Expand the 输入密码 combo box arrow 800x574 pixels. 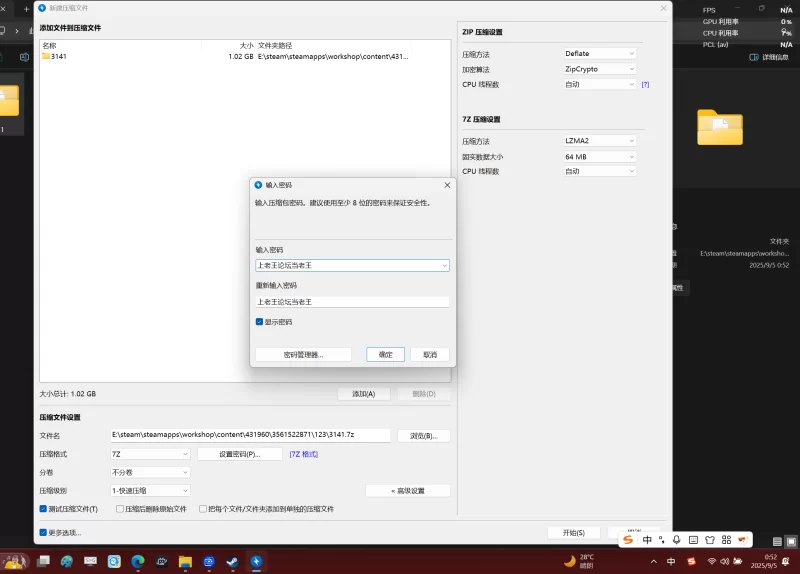pyautogui.click(x=444, y=265)
